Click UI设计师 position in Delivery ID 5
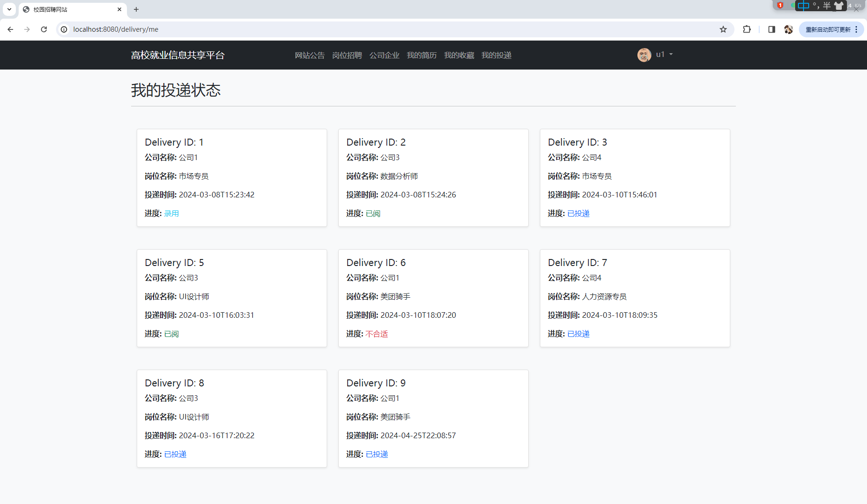This screenshot has width=867, height=504. (194, 297)
